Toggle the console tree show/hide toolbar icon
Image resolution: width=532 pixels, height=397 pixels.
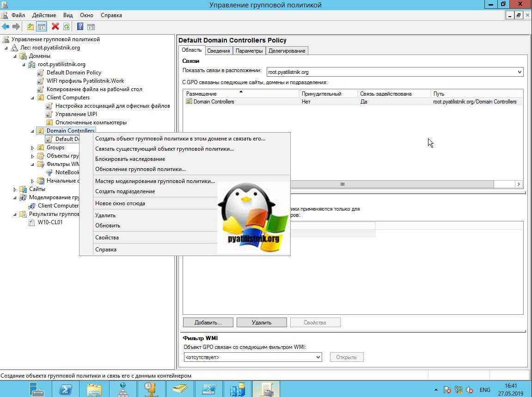click(x=42, y=27)
